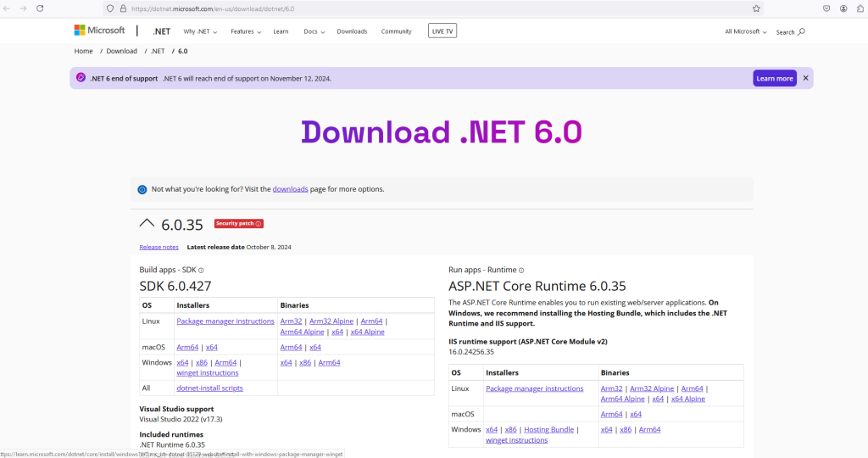Go to .NET breadcrumb link
868x458 pixels.
(158, 51)
